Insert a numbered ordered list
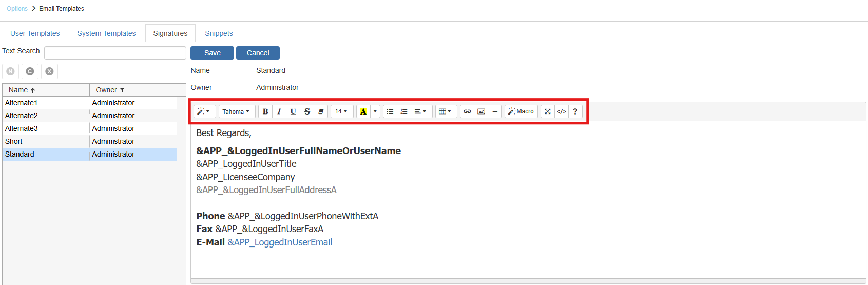The width and height of the screenshot is (868, 285). tap(404, 111)
